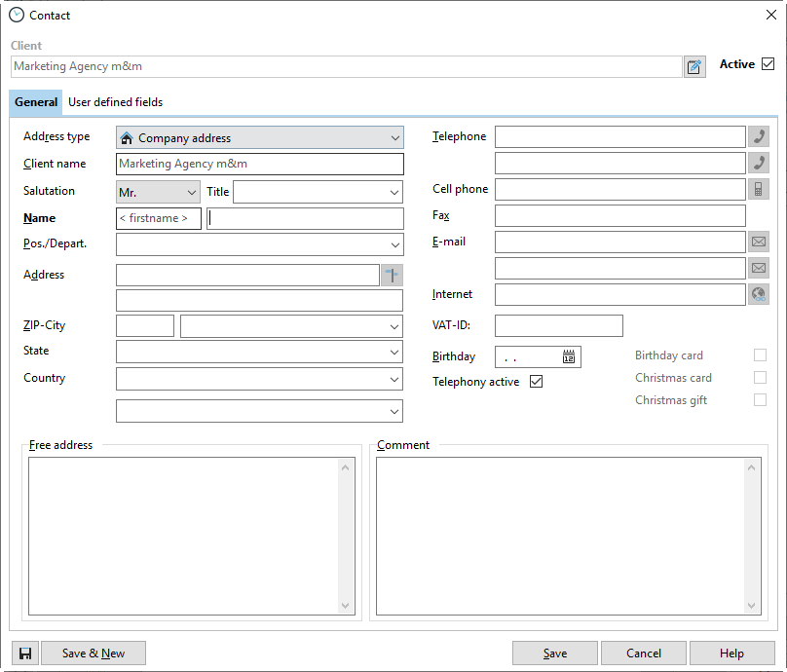Click the edit client icon beside Client field
The image size is (787, 672).
[694, 66]
